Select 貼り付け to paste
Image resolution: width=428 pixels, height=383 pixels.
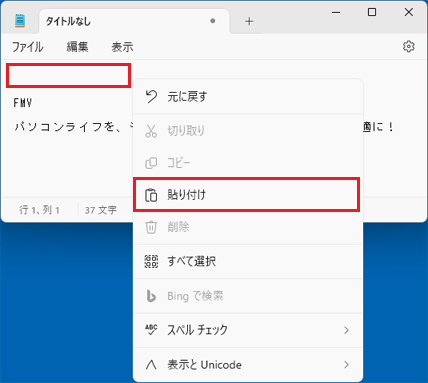(247, 195)
